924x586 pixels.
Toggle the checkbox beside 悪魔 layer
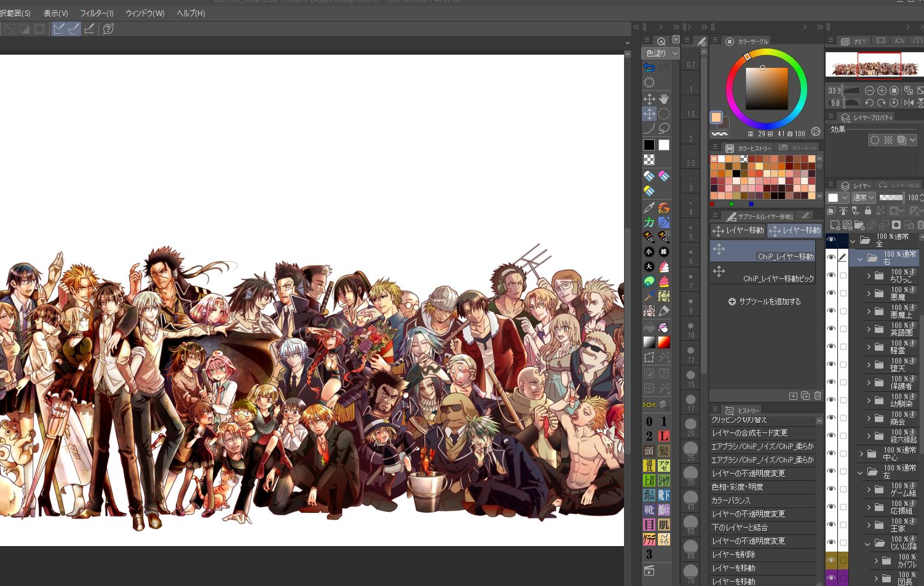[x=843, y=294]
